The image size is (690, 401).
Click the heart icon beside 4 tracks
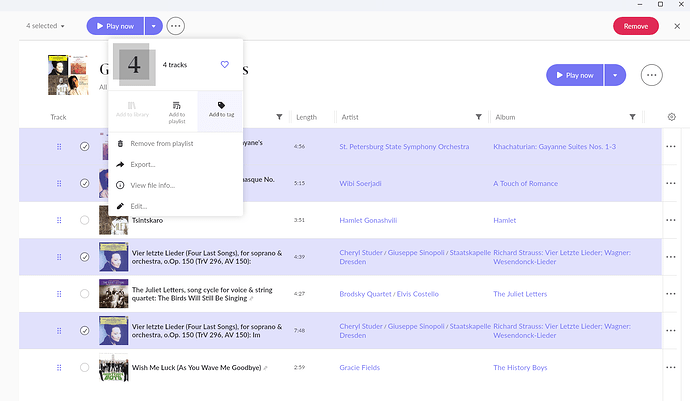click(x=225, y=65)
